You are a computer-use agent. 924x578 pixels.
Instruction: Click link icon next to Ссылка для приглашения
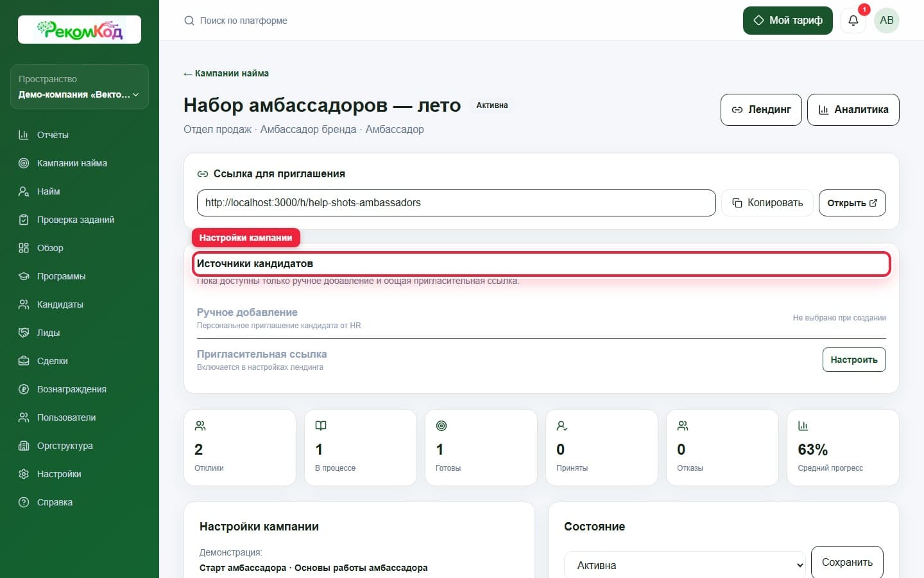click(203, 174)
